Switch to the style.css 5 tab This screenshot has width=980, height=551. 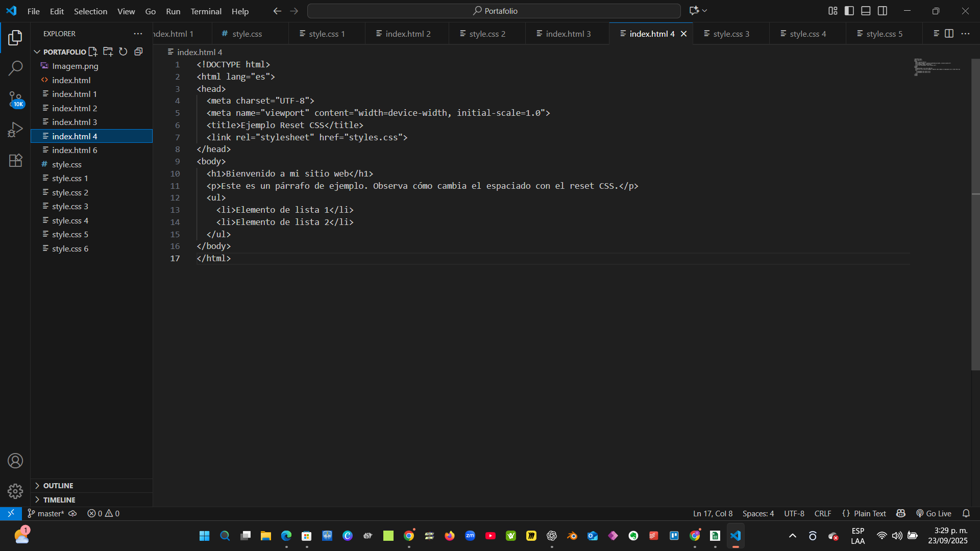[884, 34]
